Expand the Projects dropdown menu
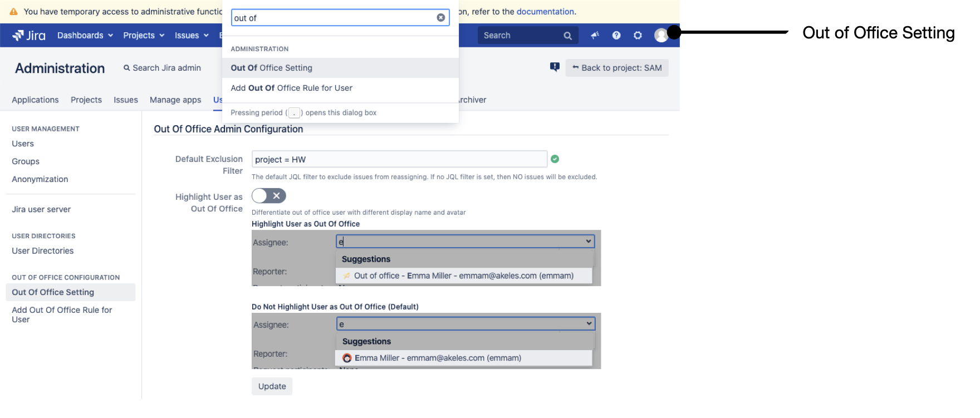This screenshot has height=418, width=980. point(144,36)
